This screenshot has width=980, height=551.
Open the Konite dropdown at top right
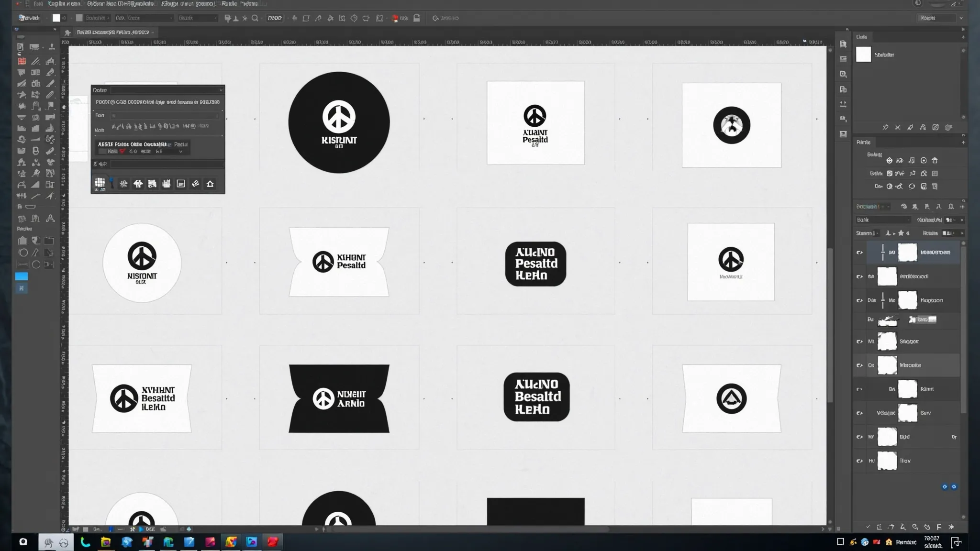(x=940, y=18)
